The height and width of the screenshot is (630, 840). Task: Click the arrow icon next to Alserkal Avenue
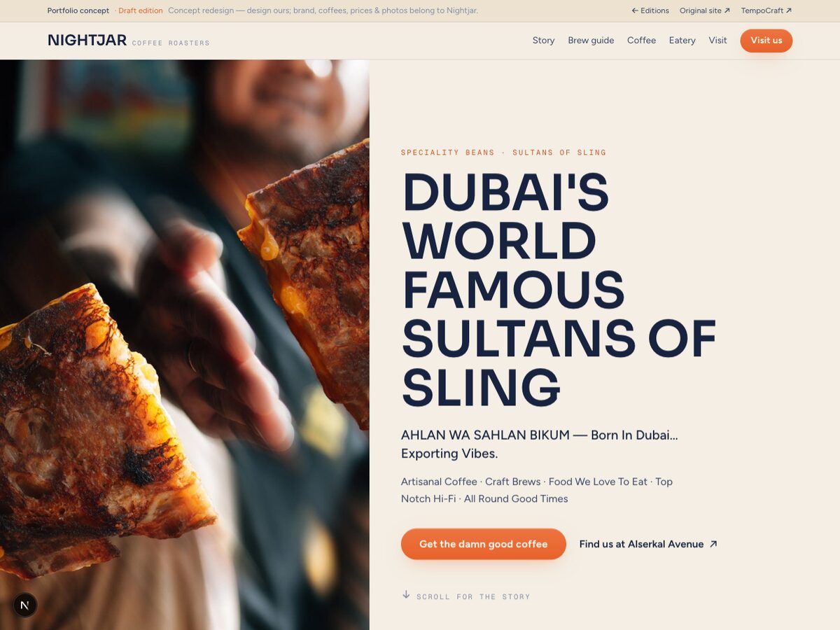pos(713,544)
